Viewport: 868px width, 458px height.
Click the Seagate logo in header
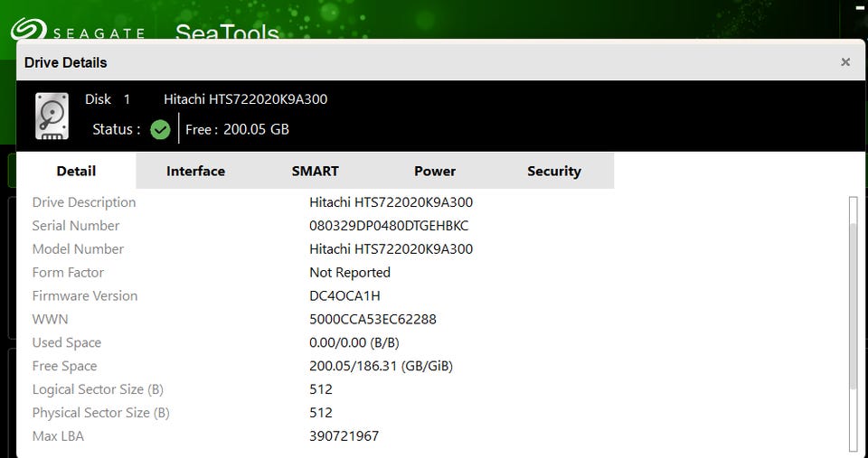(x=78, y=29)
